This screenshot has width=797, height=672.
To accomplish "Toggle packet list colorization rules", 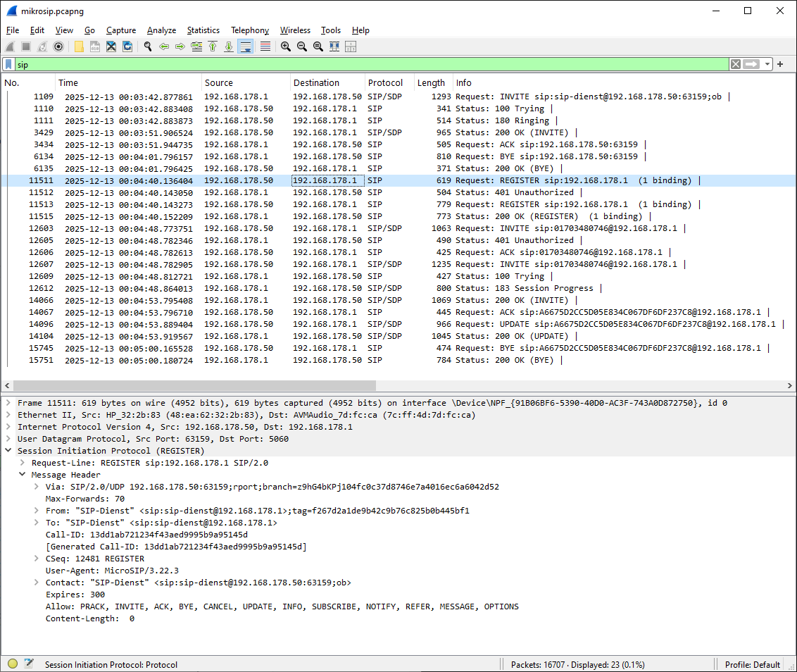I will tap(265, 46).
